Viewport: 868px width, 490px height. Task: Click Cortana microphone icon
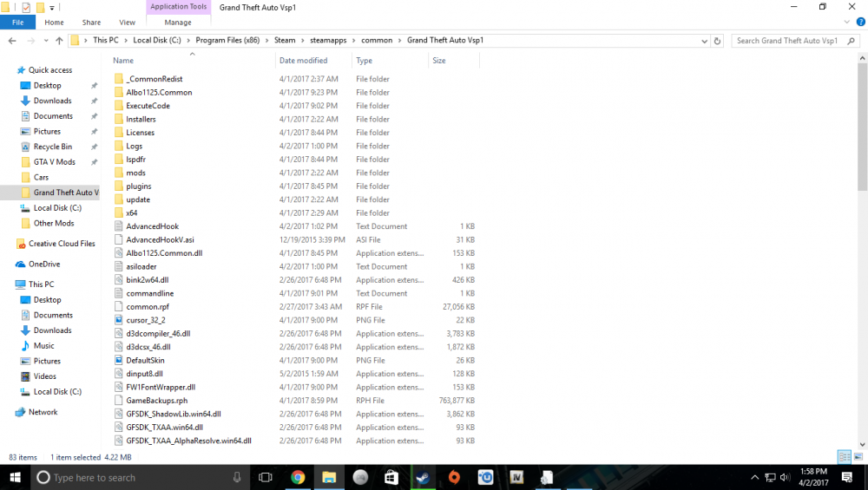click(x=237, y=477)
